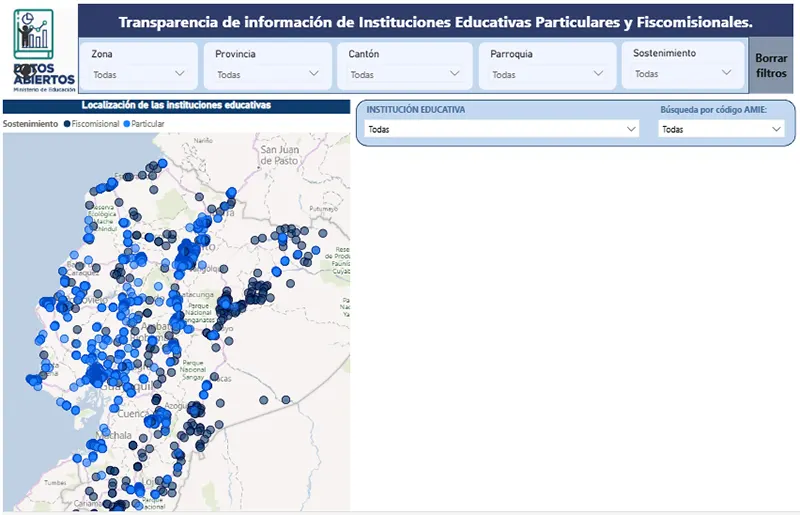Click the Particular blue legend dot
Viewport: 800px width, 515px height.
tap(127, 124)
